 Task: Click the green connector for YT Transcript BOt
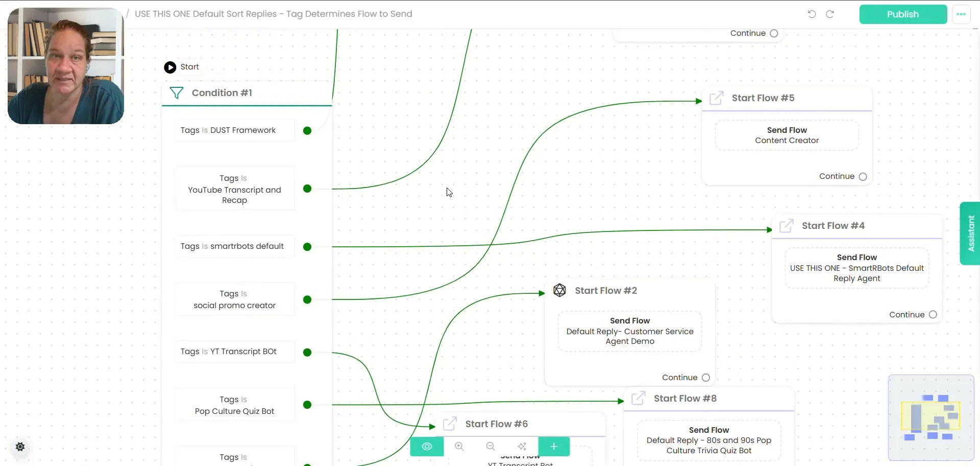point(307,352)
